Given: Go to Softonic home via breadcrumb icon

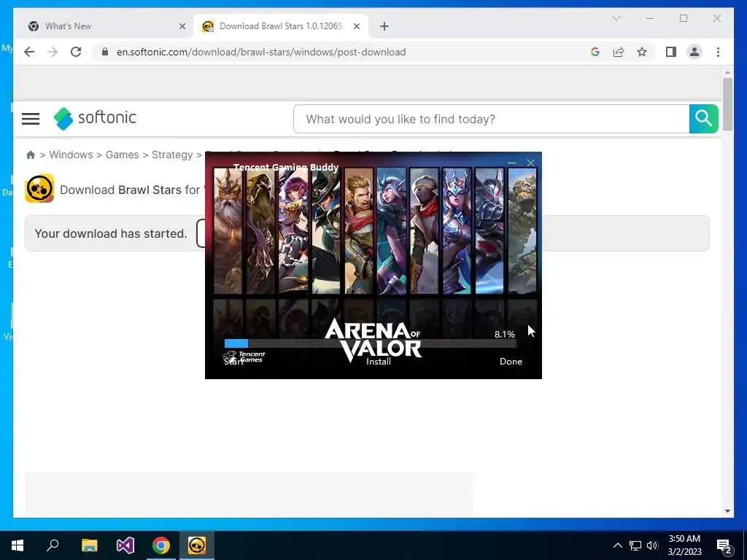Looking at the screenshot, I should click(x=31, y=155).
